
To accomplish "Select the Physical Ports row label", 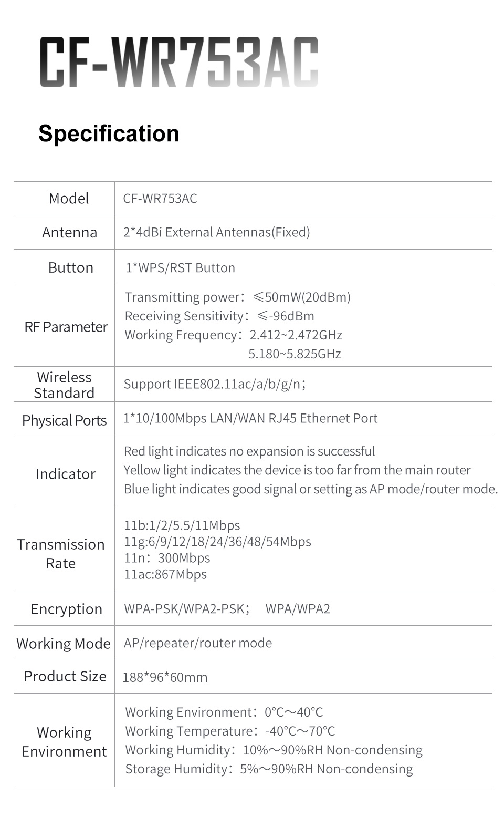I will (64, 420).
